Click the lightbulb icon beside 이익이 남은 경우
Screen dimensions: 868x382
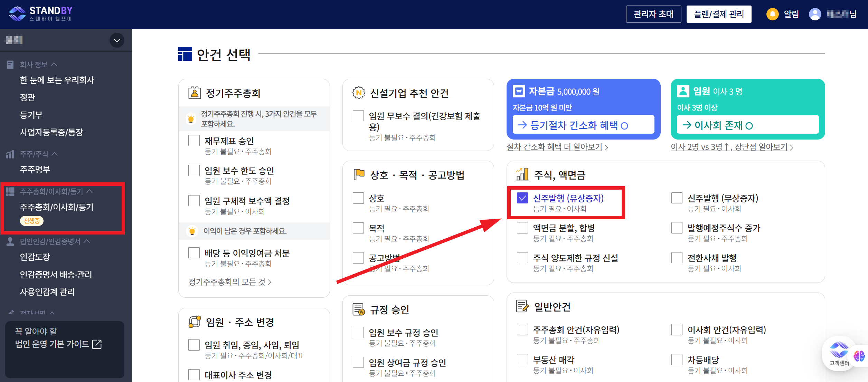click(192, 231)
